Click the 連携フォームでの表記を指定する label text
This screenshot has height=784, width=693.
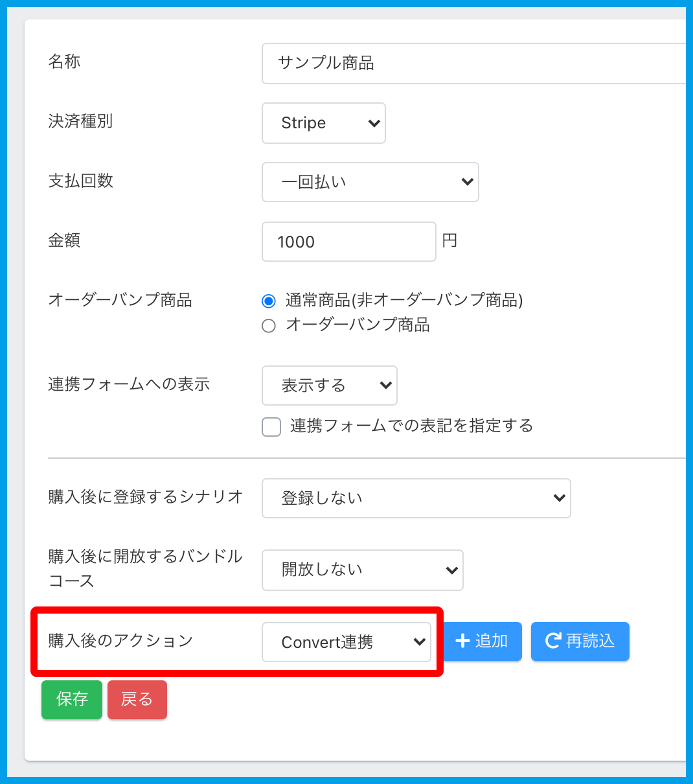[x=411, y=426]
